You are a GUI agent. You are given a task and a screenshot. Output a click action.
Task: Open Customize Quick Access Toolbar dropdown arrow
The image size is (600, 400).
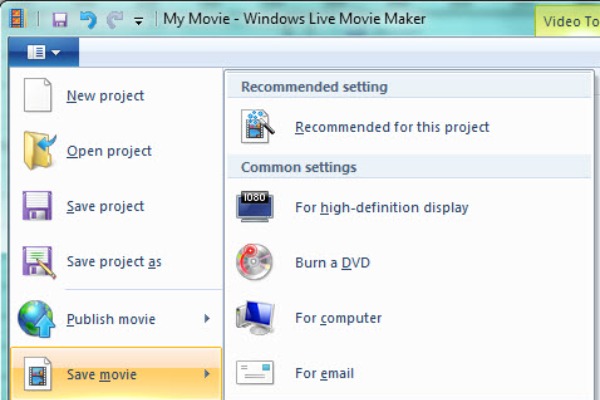tap(139, 21)
